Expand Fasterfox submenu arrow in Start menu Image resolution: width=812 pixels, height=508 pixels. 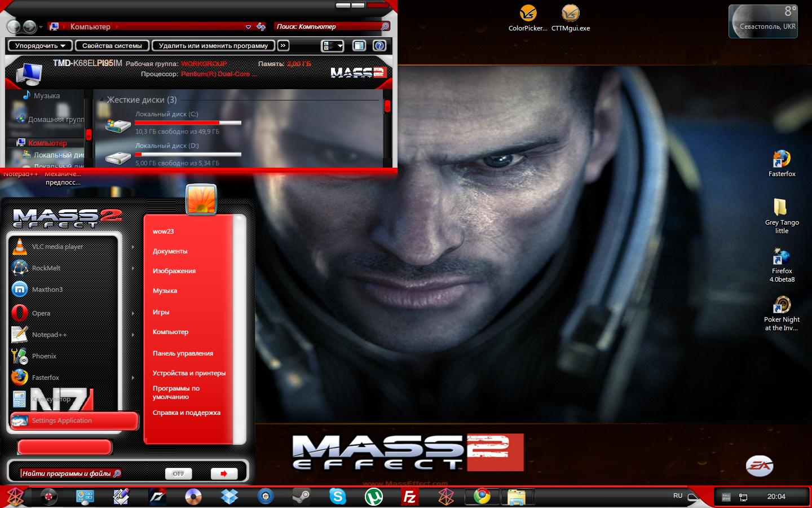point(133,378)
